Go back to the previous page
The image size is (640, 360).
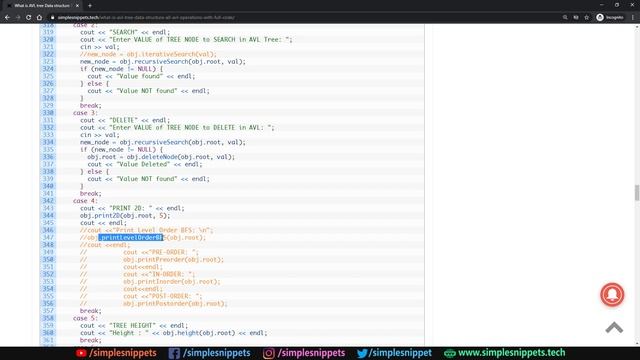tap(7, 18)
